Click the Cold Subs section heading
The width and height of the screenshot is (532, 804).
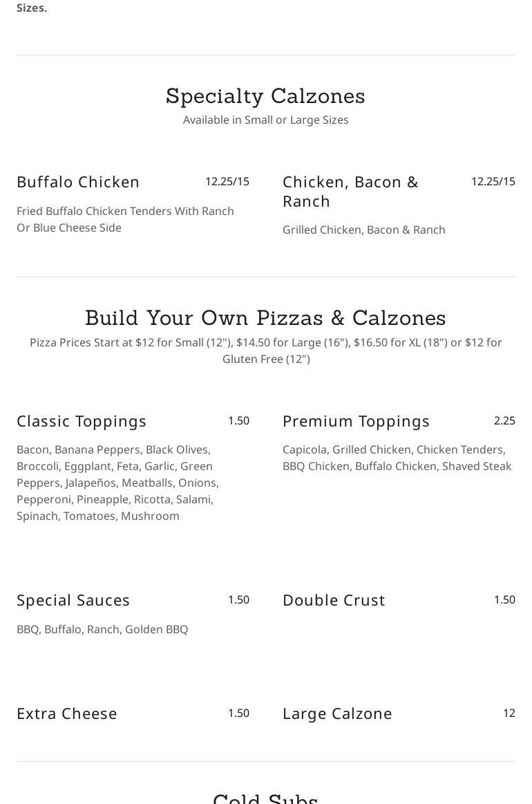pos(265,797)
